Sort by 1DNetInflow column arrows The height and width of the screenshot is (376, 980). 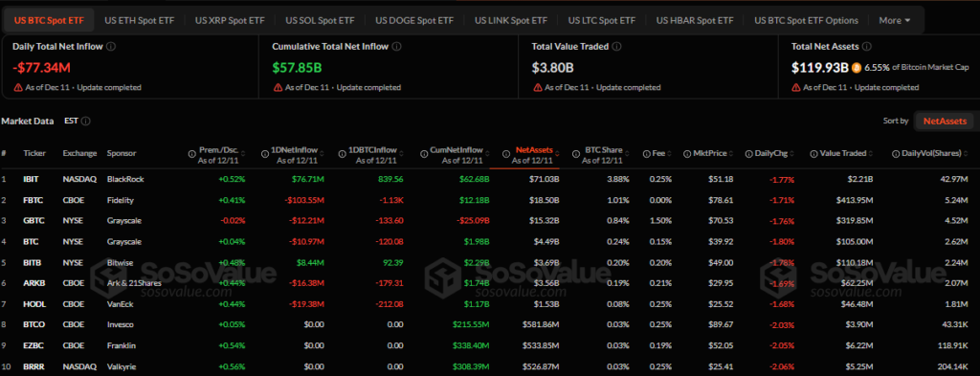(x=322, y=154)
